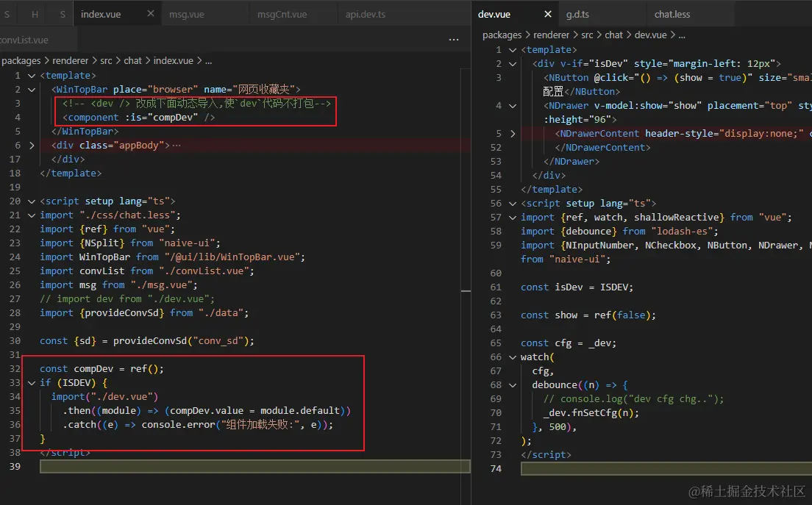Click the commented '// import dev from' line
812x505 pixels.
tap(127, 299)
